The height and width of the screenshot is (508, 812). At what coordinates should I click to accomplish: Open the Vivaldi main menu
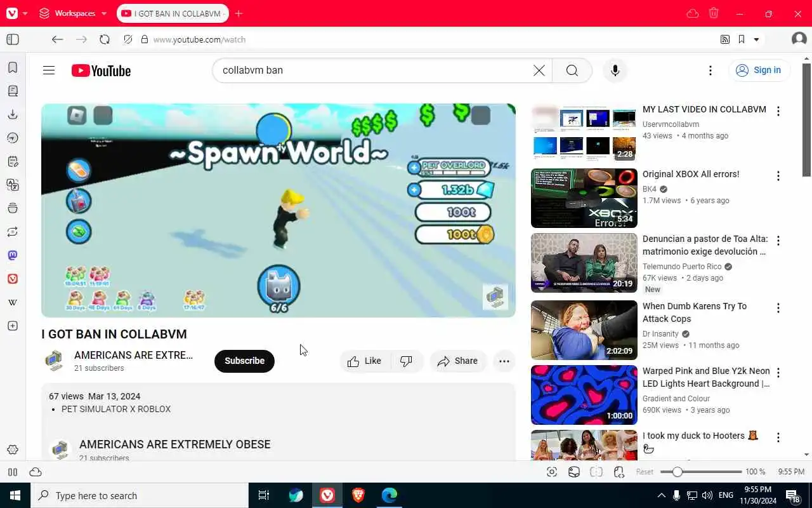(12, 13)
